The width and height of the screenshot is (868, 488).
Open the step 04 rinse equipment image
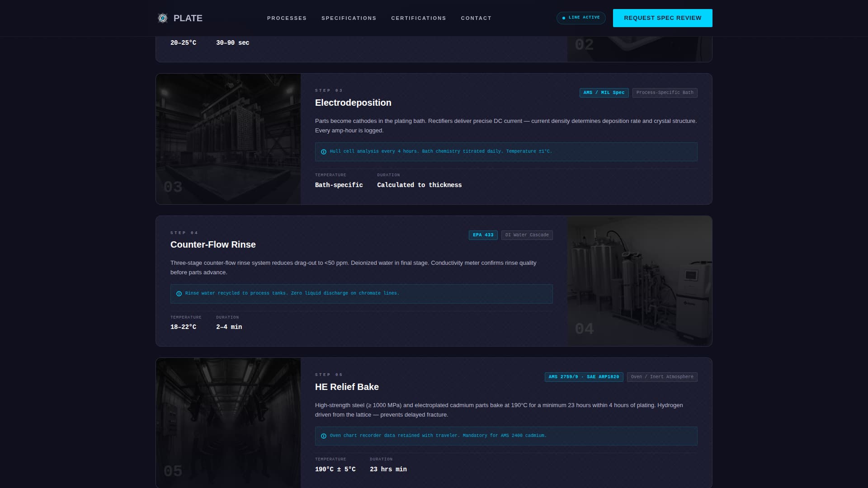point(639,281)
